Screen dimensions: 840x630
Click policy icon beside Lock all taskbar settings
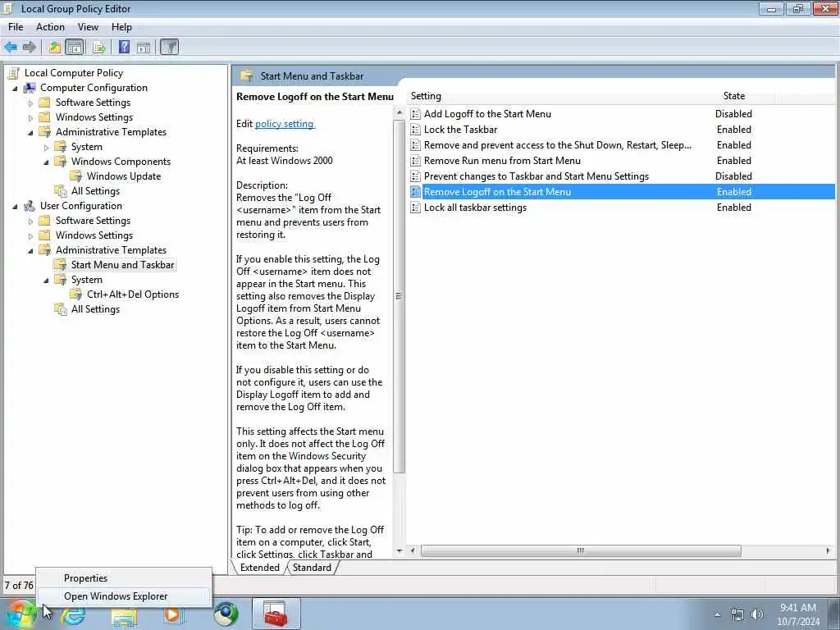tap(415, 208)
